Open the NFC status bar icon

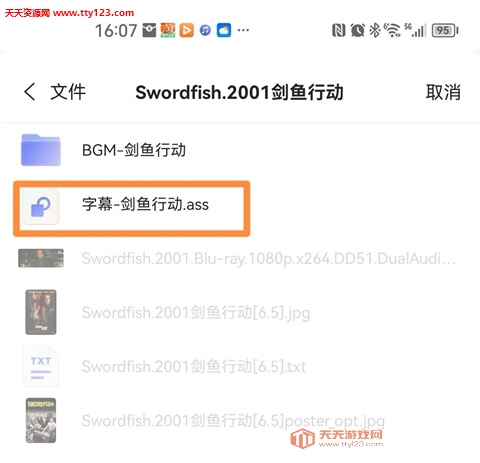(x=338, y=31)
